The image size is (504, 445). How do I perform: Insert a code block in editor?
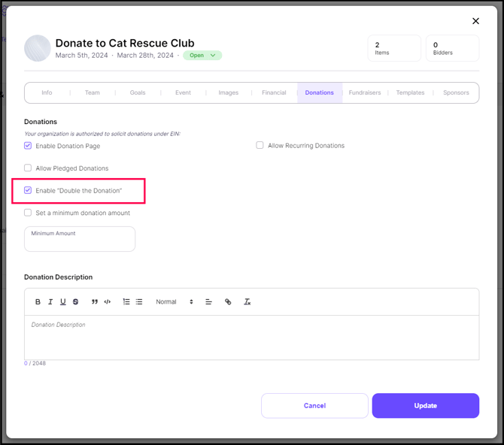click(x=108, y=302)
